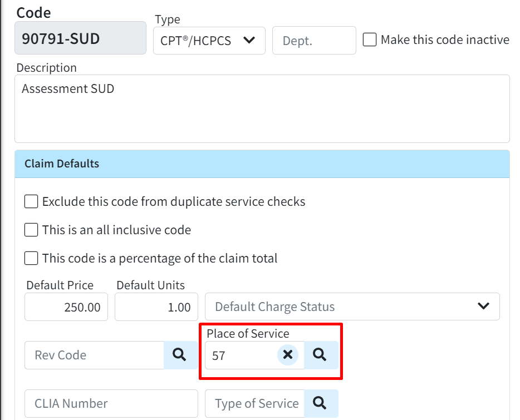Viewport: 520px width, 420px height.
Task: Click the CLIA Number field
Action: click(x=111, y=403)
